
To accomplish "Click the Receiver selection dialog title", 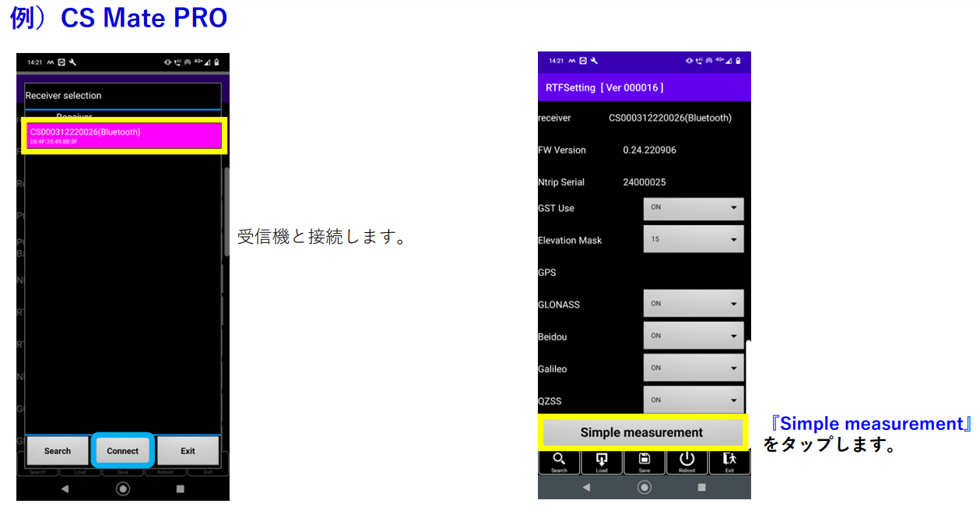I will coord(64,96).
